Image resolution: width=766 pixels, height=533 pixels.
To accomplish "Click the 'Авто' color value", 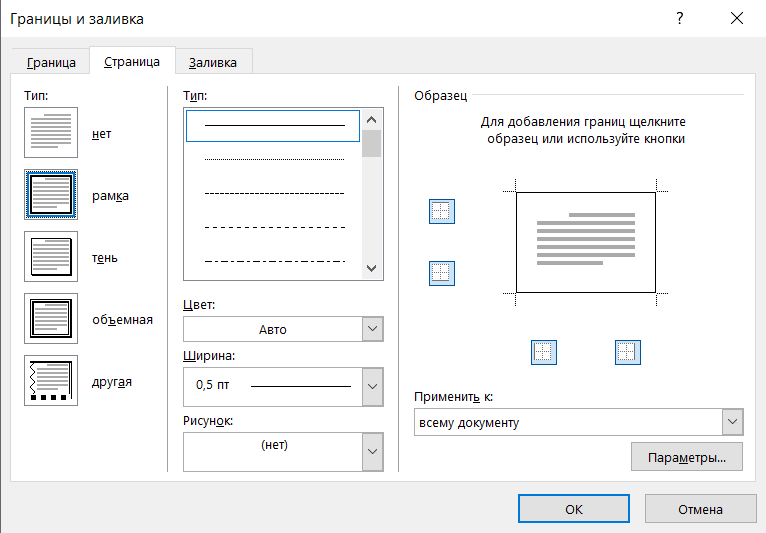I will [273, 330].
